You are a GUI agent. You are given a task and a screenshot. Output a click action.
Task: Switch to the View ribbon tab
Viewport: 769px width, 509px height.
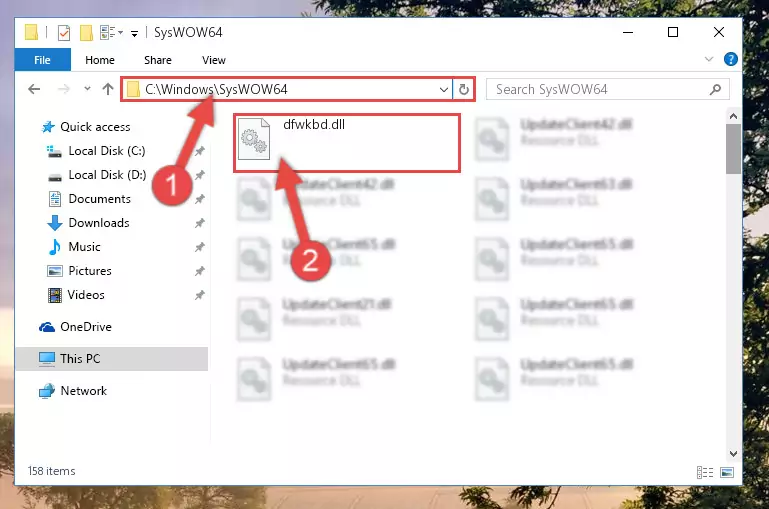click(214, 60)
